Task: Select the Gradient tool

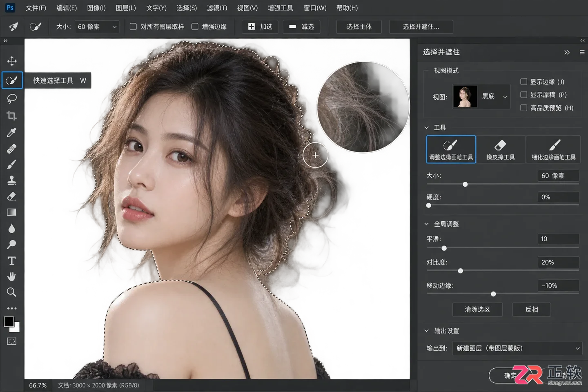Action: [x=12, y=212]
